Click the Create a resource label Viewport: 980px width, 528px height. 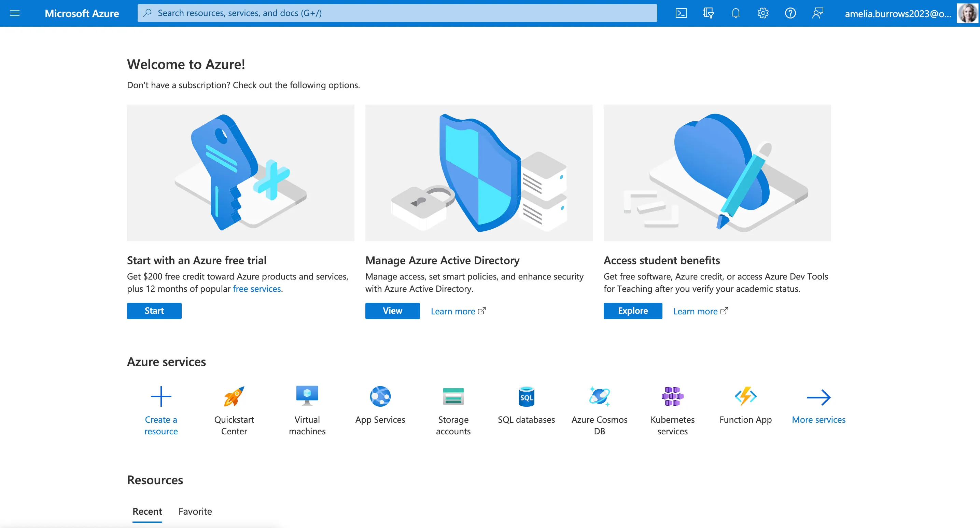tap(161, 425)
